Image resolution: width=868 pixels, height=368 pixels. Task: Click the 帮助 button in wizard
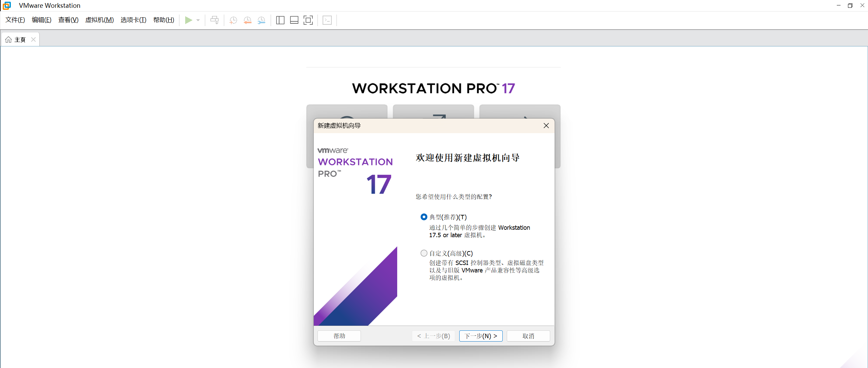coord(339,336)
